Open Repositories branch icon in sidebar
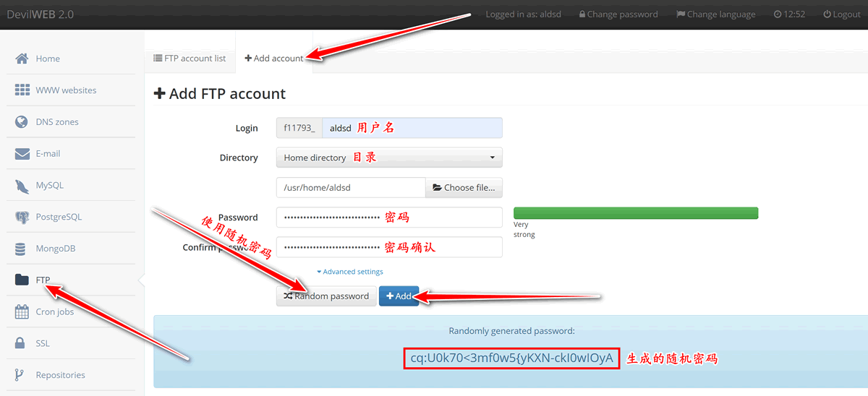Viewport: 868px width, 396px height. 22,375
